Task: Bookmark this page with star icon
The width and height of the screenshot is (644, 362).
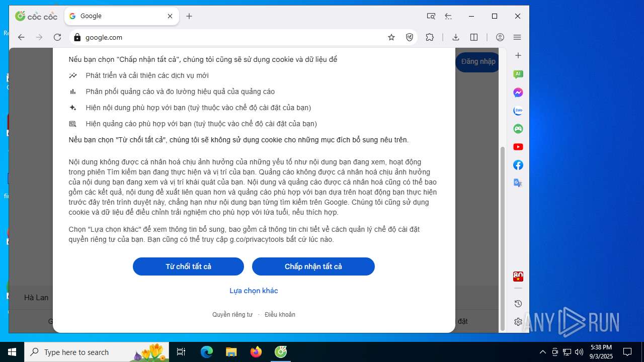Action: pyautogui.click(x=391, y=37)
